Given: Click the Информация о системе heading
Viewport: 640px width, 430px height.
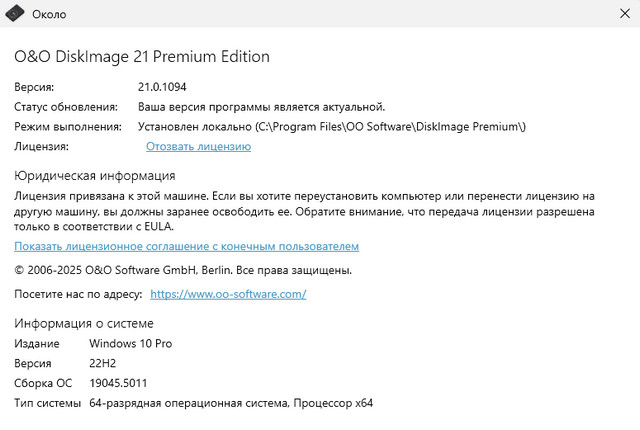Looking at the screenshot, I should [84, 323].
